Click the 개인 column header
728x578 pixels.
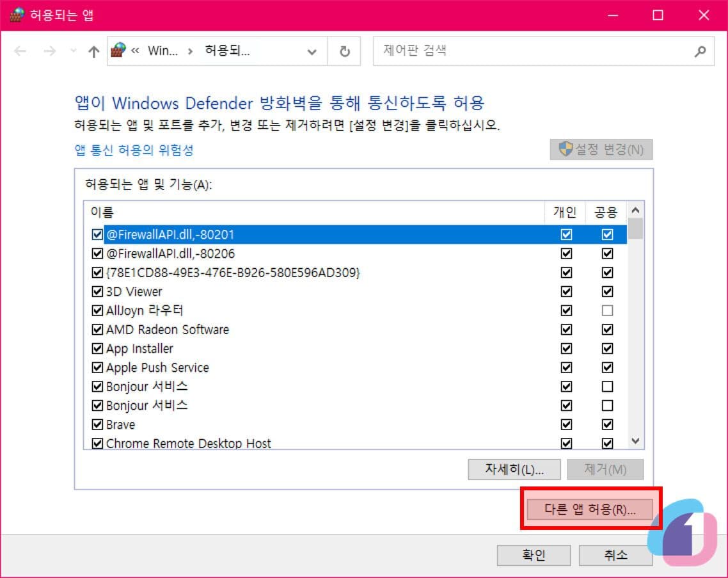click(x=565, y=212)
